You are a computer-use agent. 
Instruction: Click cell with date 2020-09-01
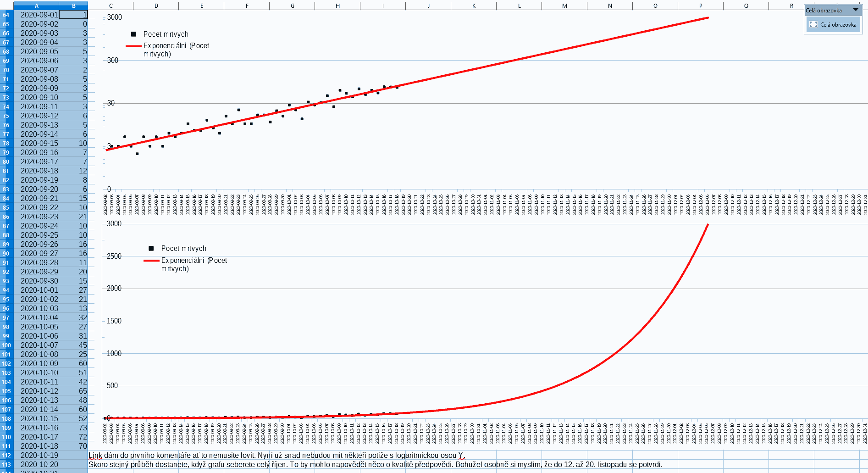[x=37, y=15]
